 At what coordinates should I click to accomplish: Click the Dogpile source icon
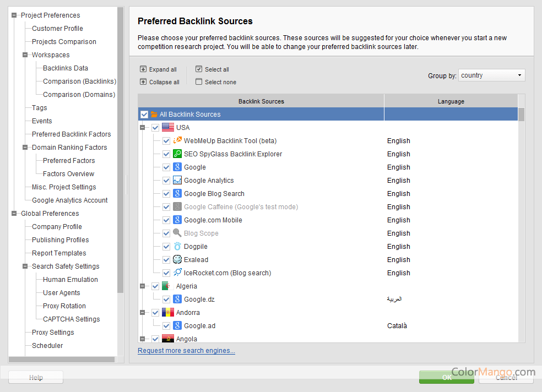(177, 247)
